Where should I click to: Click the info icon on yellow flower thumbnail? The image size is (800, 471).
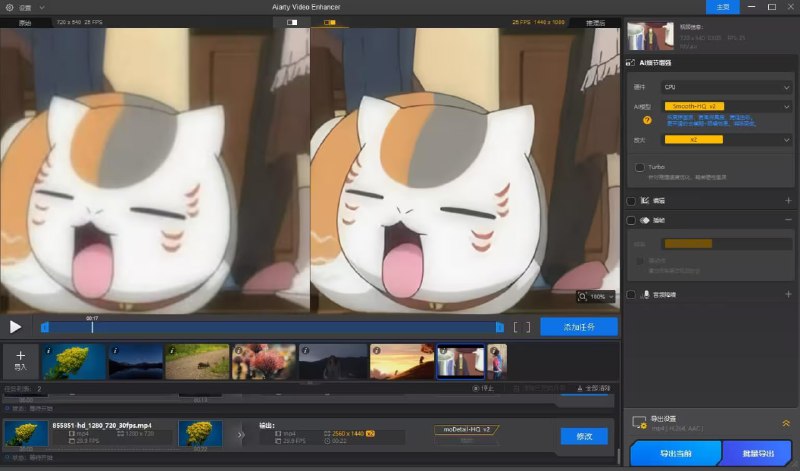point(49,350)
